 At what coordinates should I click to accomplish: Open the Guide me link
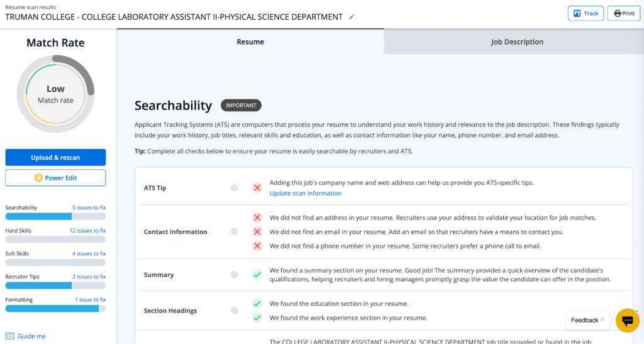point(31,336)
